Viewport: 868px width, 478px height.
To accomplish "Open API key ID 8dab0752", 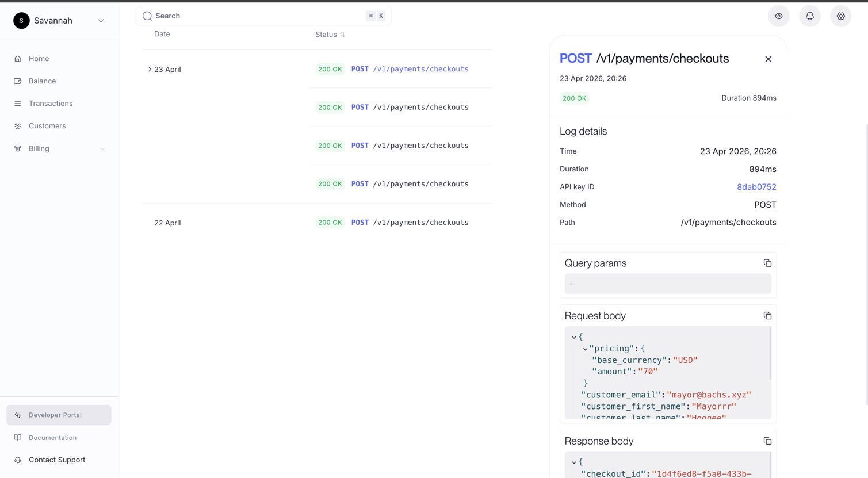I will 756,187.
